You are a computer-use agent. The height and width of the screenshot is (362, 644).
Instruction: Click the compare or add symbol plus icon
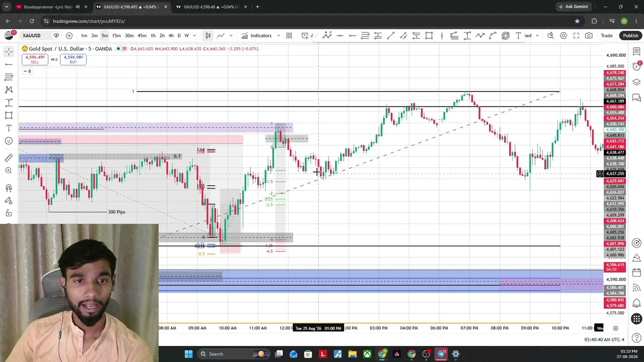coord(69,36)
